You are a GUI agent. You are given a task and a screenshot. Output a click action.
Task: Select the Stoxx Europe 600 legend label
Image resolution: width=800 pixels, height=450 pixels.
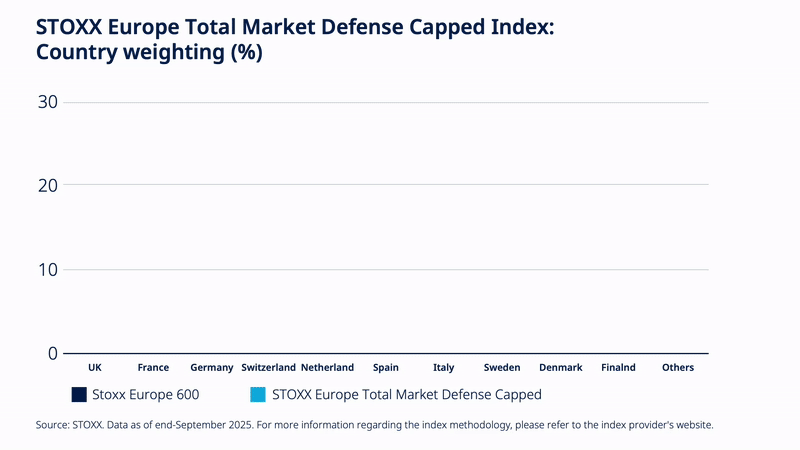point(146,394)
